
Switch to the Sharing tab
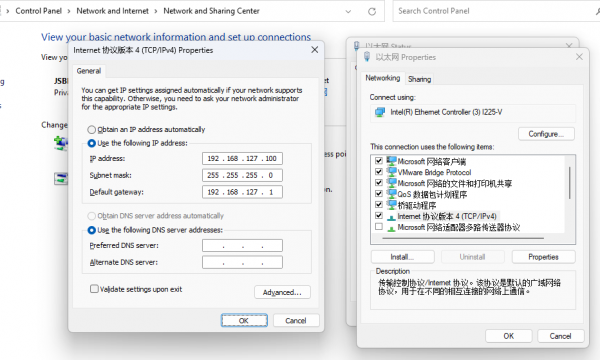419,79
